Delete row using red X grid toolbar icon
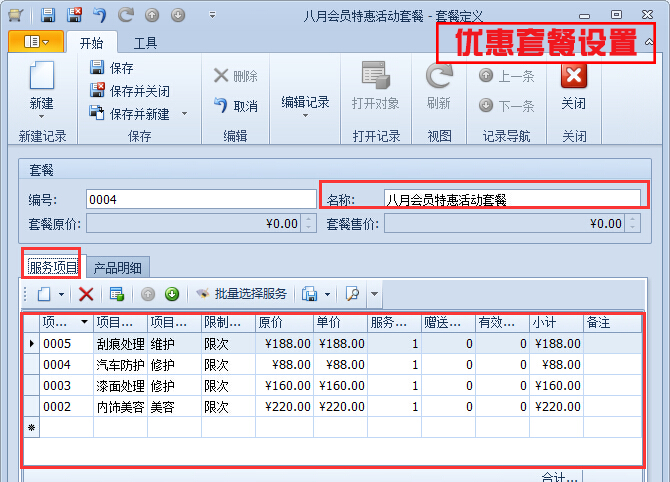 click(x=86, y=294)
